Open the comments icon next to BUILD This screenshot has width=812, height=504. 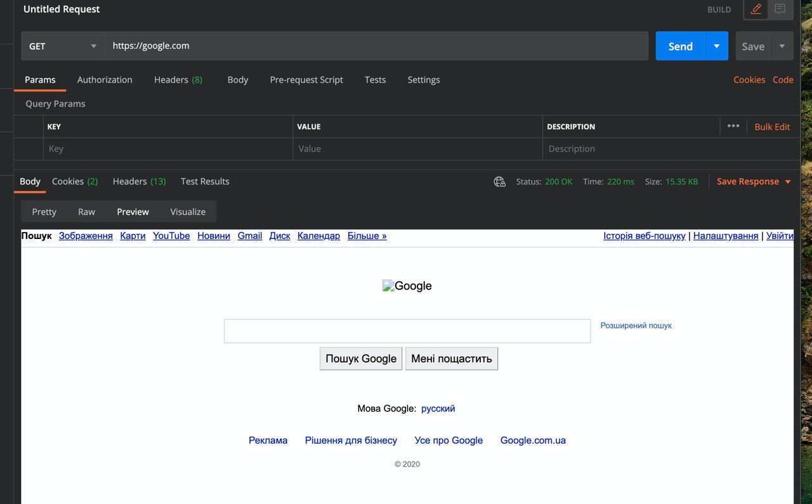point(780,10)
